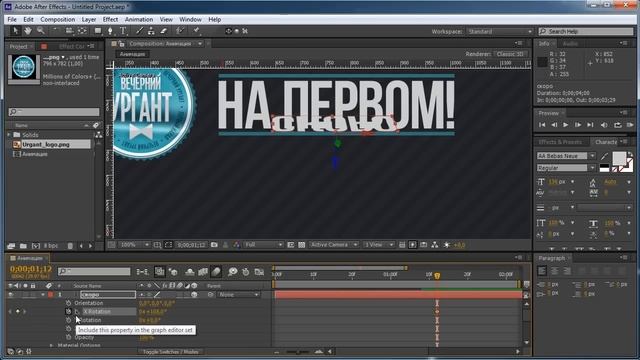
Task: Open the composition flowchart icon
Action: 435,245
